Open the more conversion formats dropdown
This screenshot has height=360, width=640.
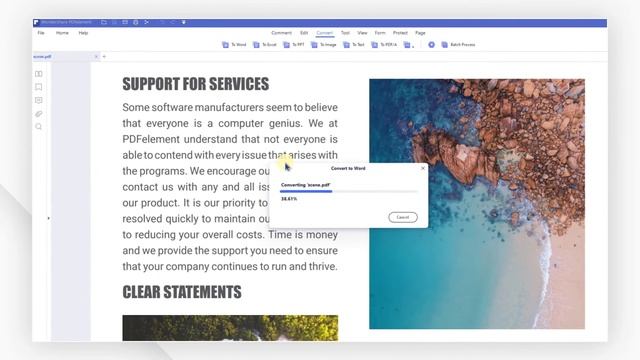pyautogui.click(x=409, y=45)
